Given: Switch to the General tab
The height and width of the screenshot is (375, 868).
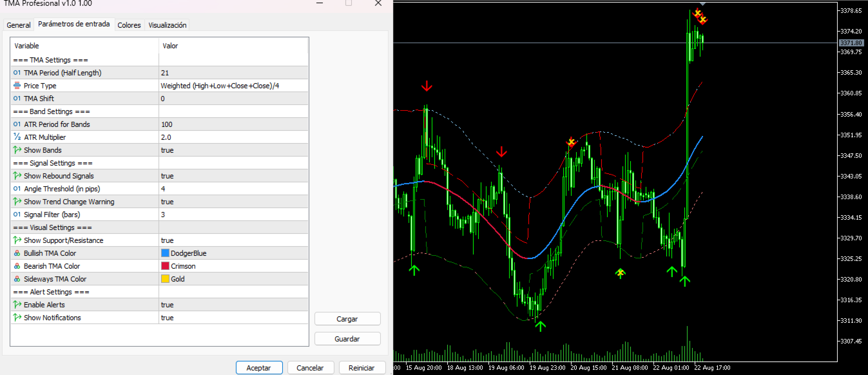Looking at the screenshot, I should pyautogui.click(x=19, y=25).
